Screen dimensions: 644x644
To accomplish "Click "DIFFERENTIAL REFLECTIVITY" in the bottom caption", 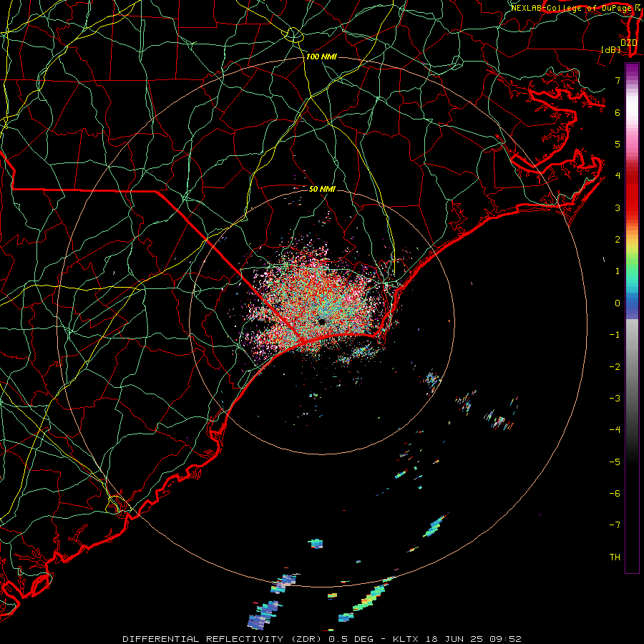I will pyautogui.click(x=203, y=639).
